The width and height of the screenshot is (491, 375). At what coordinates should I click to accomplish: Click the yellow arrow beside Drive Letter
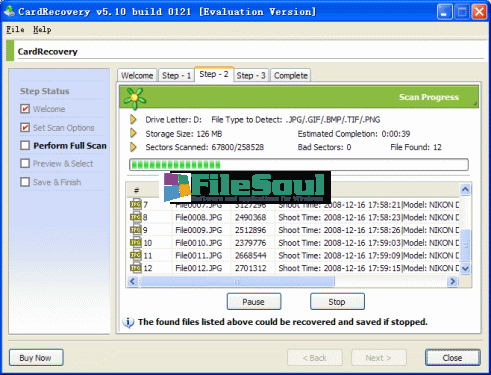click(x=133, y=119)
